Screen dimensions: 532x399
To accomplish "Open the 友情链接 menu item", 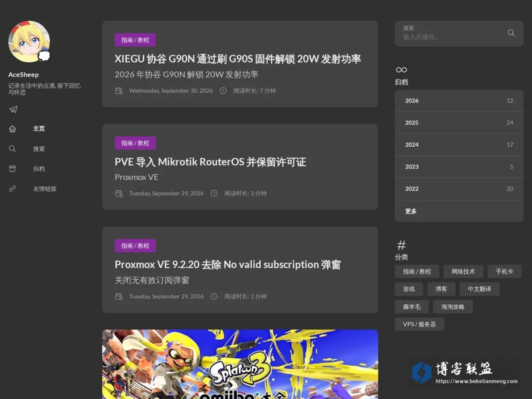I will [45, 189].
